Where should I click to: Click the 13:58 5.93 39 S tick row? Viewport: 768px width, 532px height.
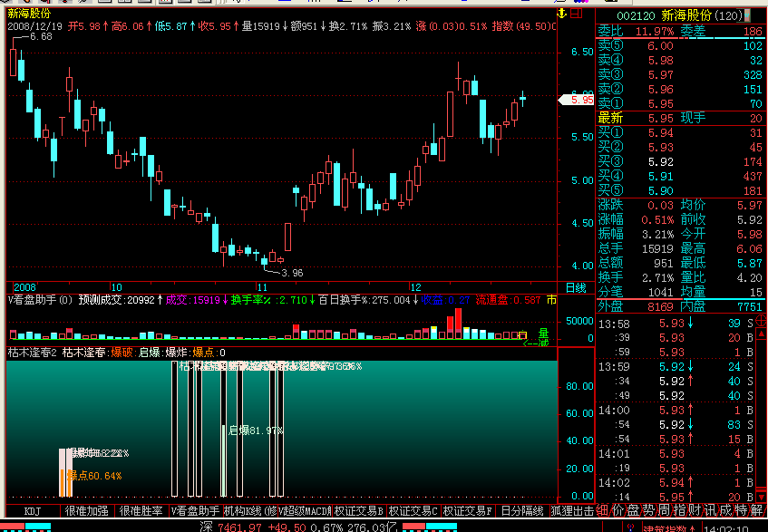(676, 323)
